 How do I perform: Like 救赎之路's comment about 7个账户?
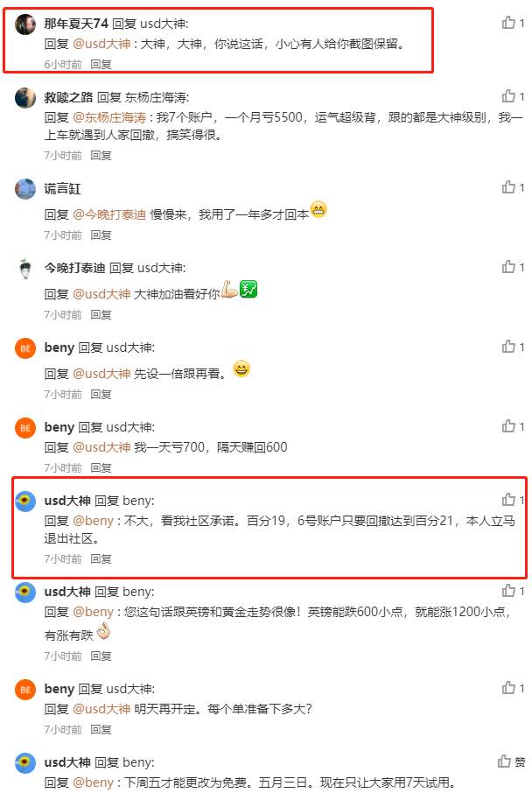click(x=508, y=96)
